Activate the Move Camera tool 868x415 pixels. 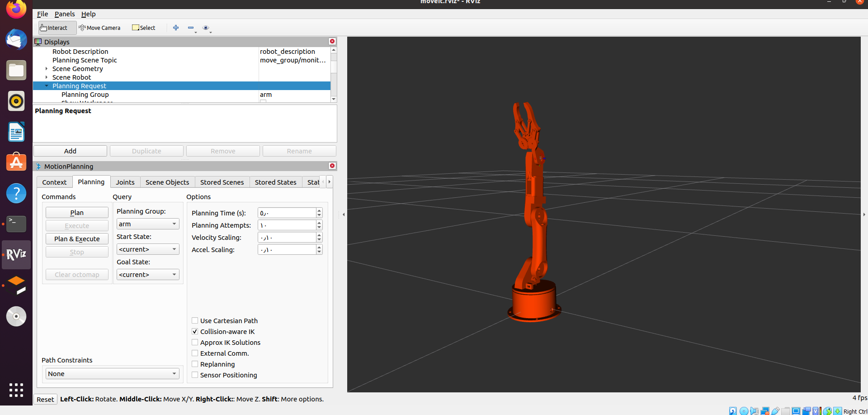click(99, 28)
